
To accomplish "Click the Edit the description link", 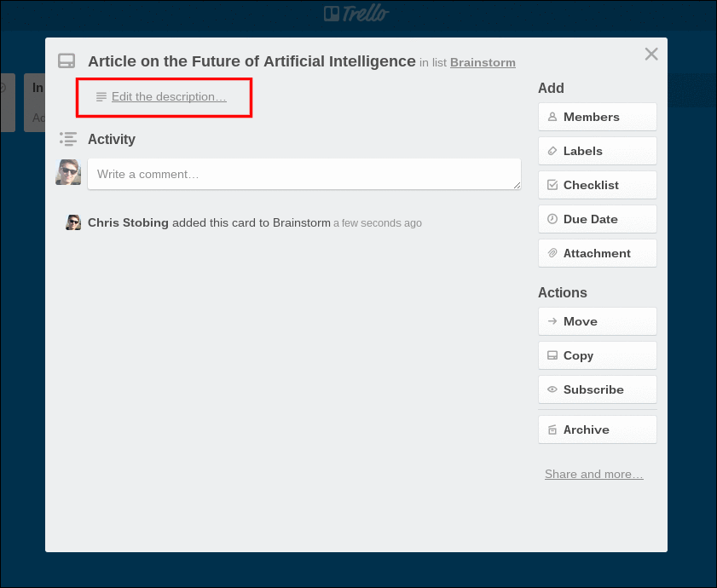I will point(169,97).
